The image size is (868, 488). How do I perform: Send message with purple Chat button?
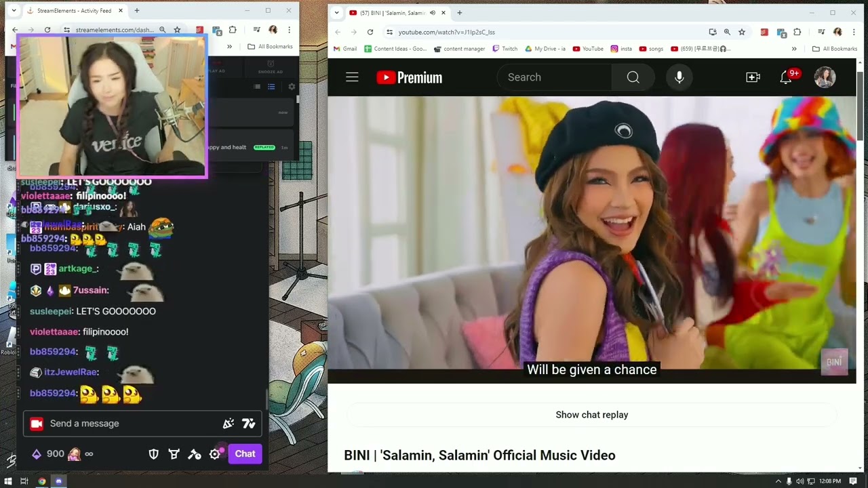[x=245, y=454]
